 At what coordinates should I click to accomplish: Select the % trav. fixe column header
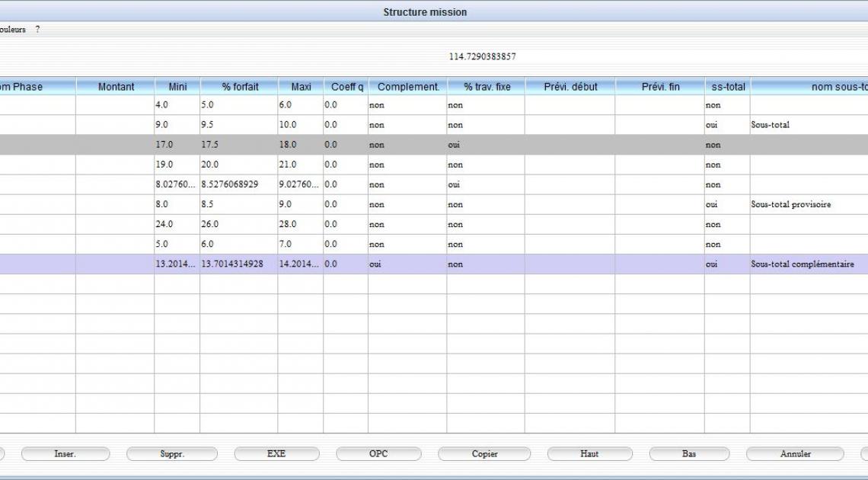pos(487,87)
